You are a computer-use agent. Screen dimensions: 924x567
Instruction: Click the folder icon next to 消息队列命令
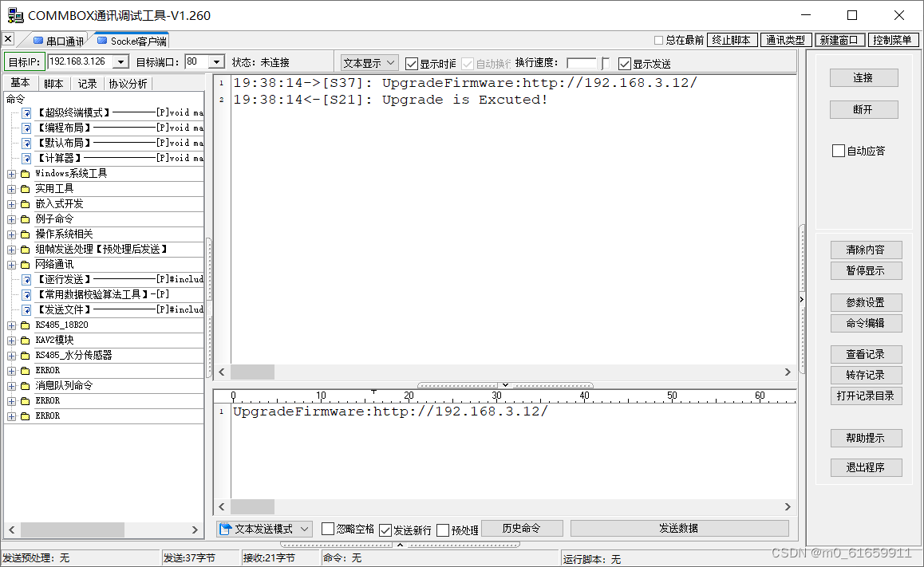26,384
